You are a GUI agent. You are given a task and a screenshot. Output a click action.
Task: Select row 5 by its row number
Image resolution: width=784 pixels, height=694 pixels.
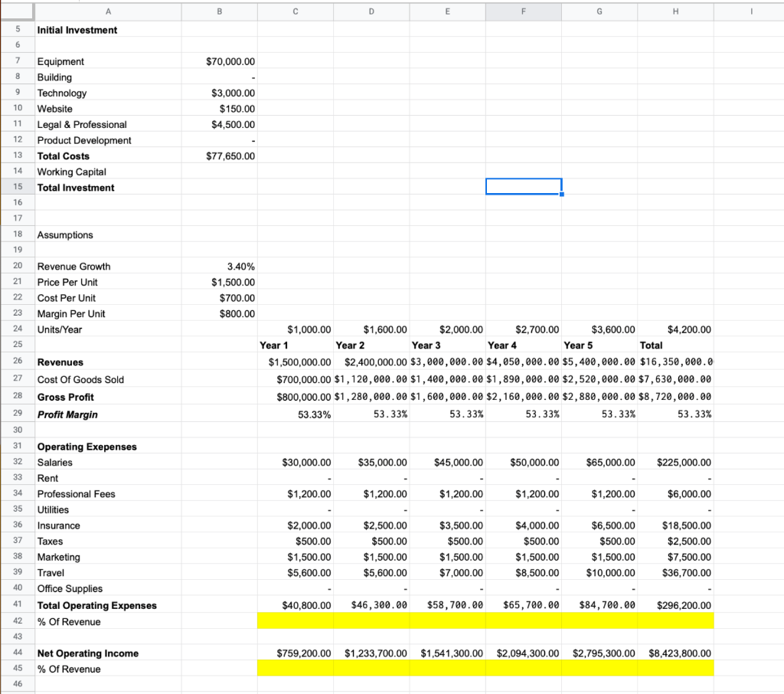(x=18, y=30)
